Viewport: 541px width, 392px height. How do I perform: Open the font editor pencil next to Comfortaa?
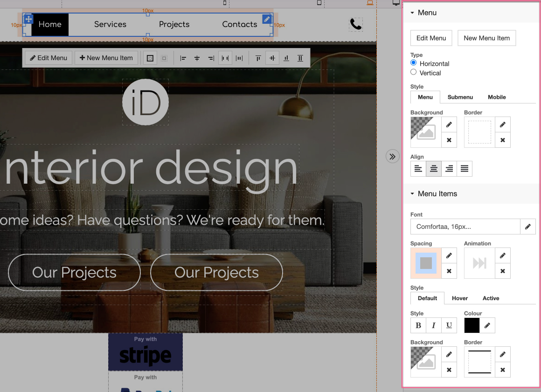point(527,227)
